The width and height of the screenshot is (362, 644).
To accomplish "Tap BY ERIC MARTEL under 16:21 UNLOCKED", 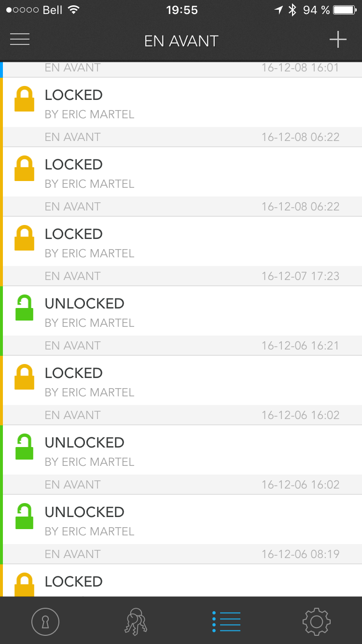I will click(89, 323).
